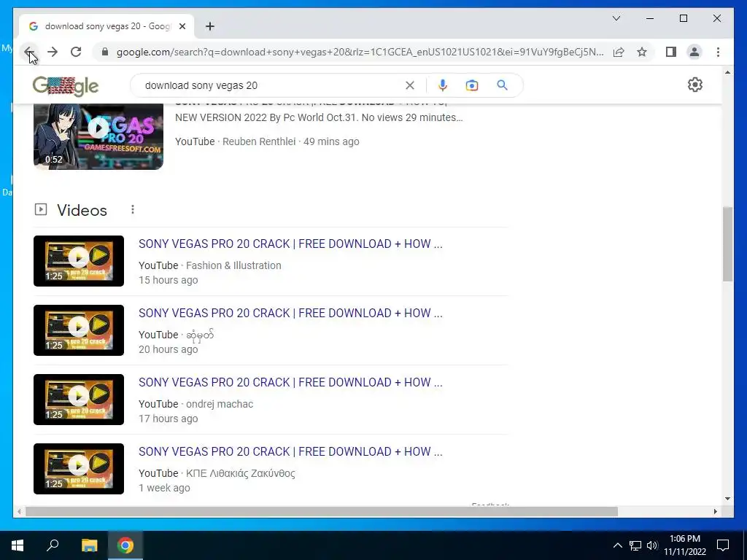Open Windows notification center
Image resolution: width=747 pixels, height=560 pixels.
click(x=723, y=545)
